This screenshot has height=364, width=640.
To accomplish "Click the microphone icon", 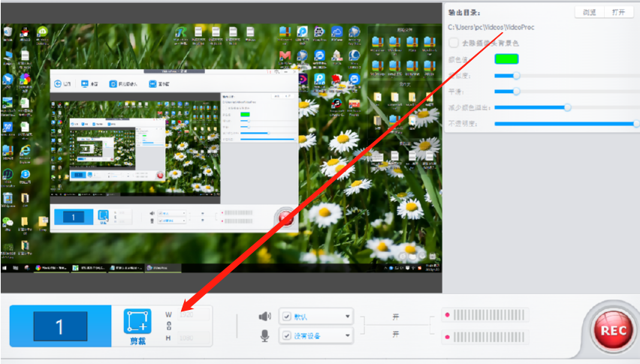I will (x=265, y=336).
